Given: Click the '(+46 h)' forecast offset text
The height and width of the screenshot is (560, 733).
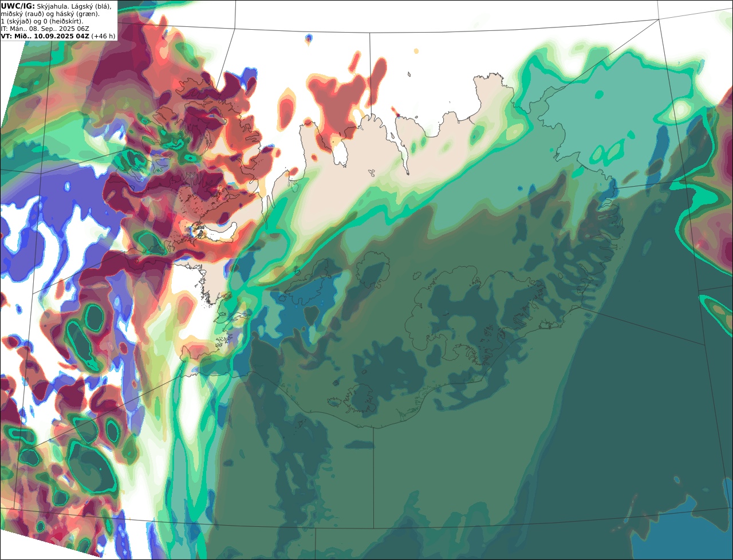Looking at the screenshot, I should 103,36.
